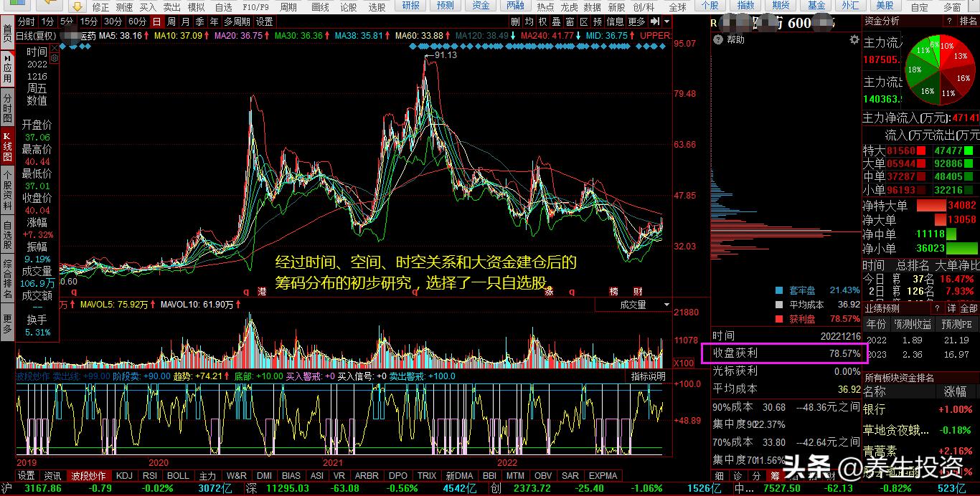Click the gear settings icon beside 帮助
The height and width of the screenshot is (496, 980).
(x=854, y=40)
